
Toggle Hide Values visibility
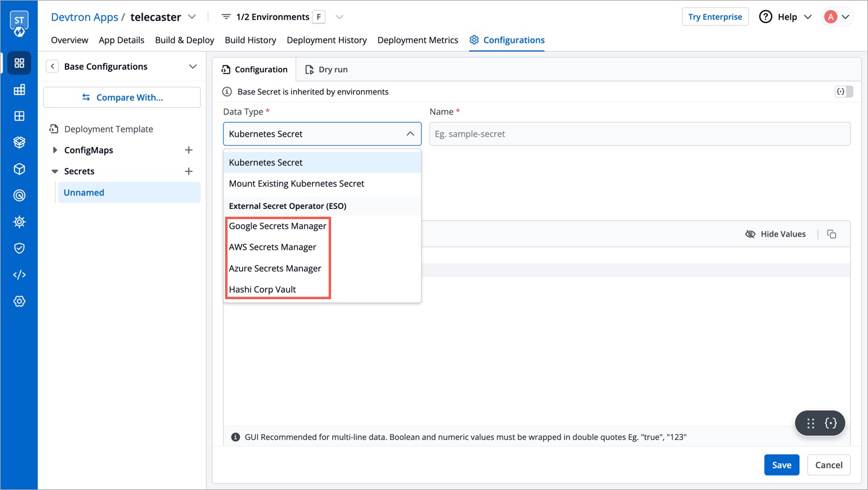tap(775, 234)
